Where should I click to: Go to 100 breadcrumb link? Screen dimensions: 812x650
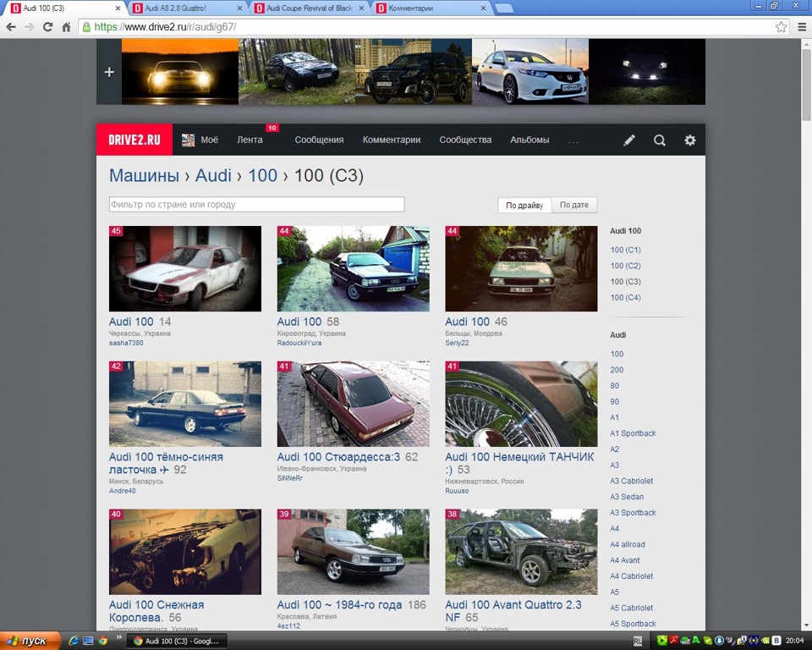(262, 176)
